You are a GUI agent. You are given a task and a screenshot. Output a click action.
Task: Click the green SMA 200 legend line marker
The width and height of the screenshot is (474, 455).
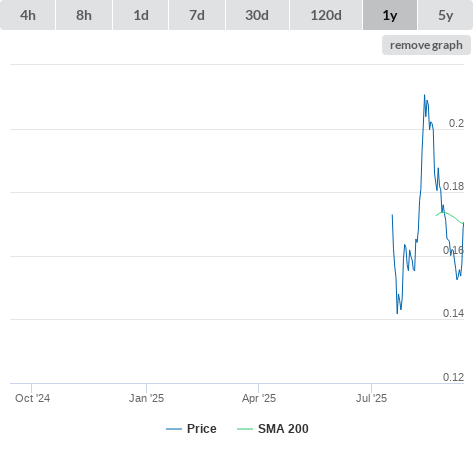click(x=245, y=429)
